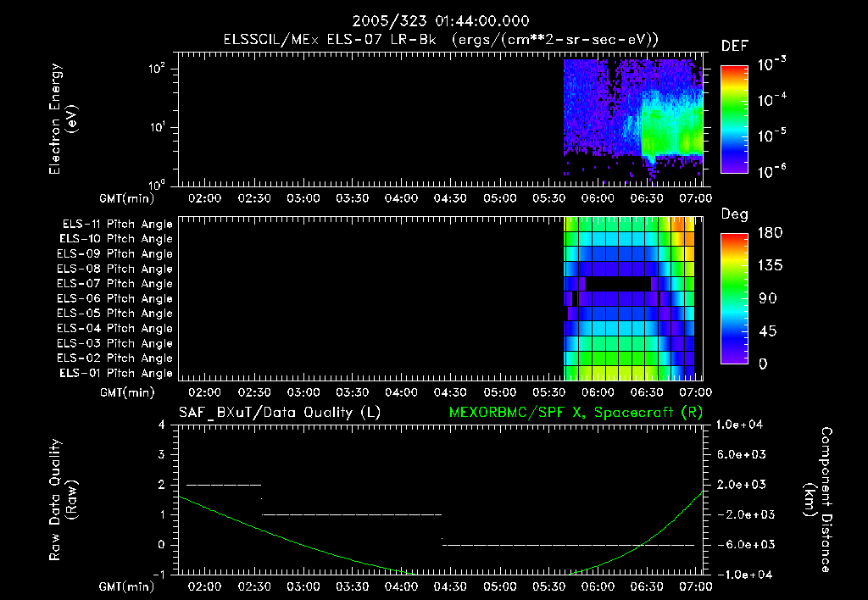Viewport: 868px width, 600px height.
Task: Click the "Raw Data Quality (Raw)" axis label
Action: (63, 500)
